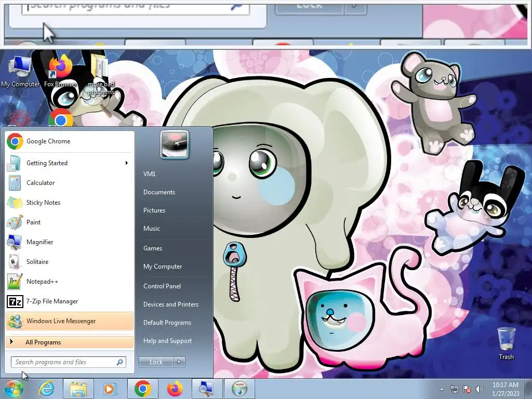Click the clock showing 10:17 AM

(506, 389)
